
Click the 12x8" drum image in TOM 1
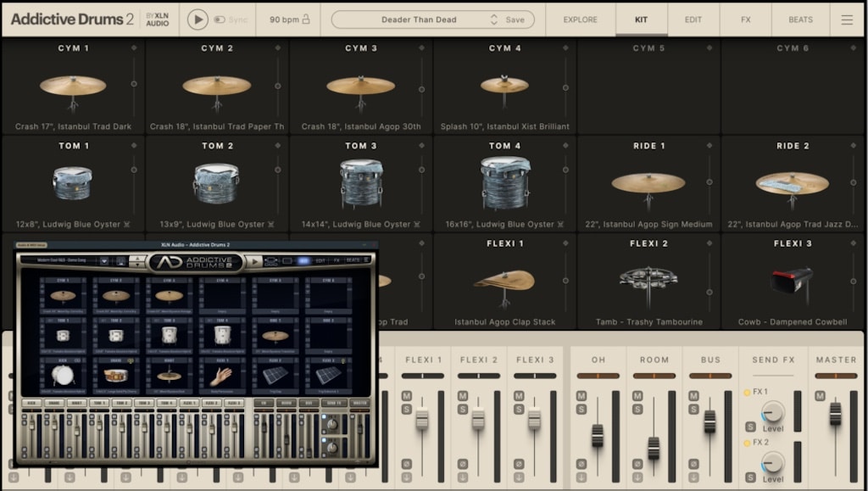pos(73,183)
